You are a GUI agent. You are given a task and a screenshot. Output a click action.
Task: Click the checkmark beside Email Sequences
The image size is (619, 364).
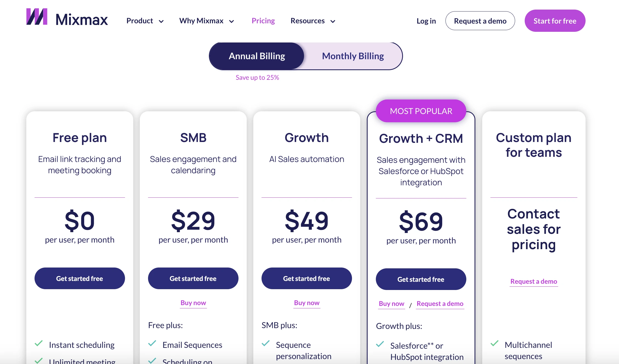152,343
